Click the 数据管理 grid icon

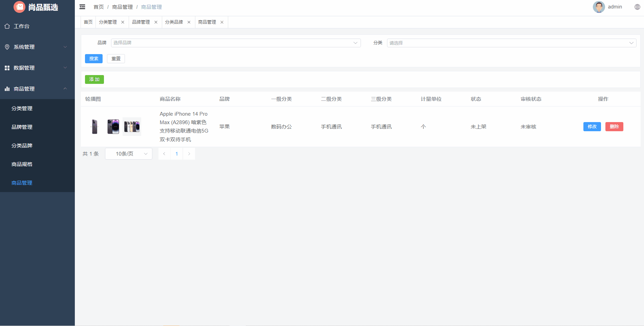pos(7,68)
